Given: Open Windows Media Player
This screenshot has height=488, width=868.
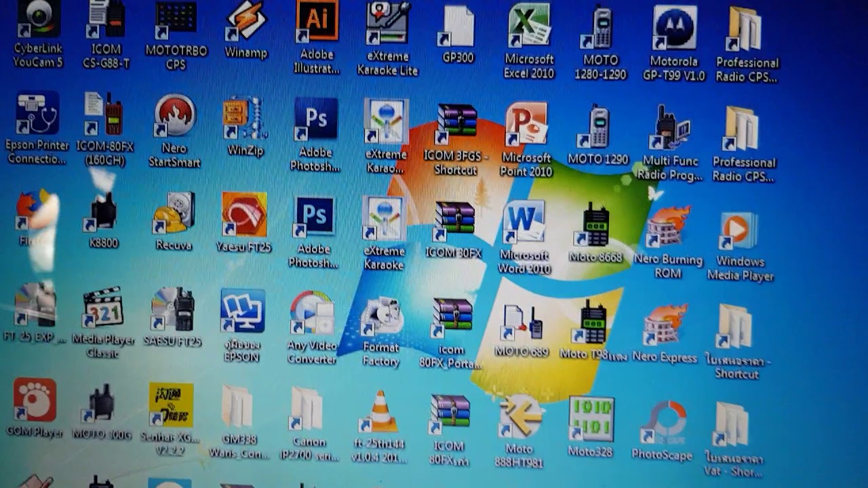Looking at the screenshot, I should pyautogui.click(x=741, y=246).
